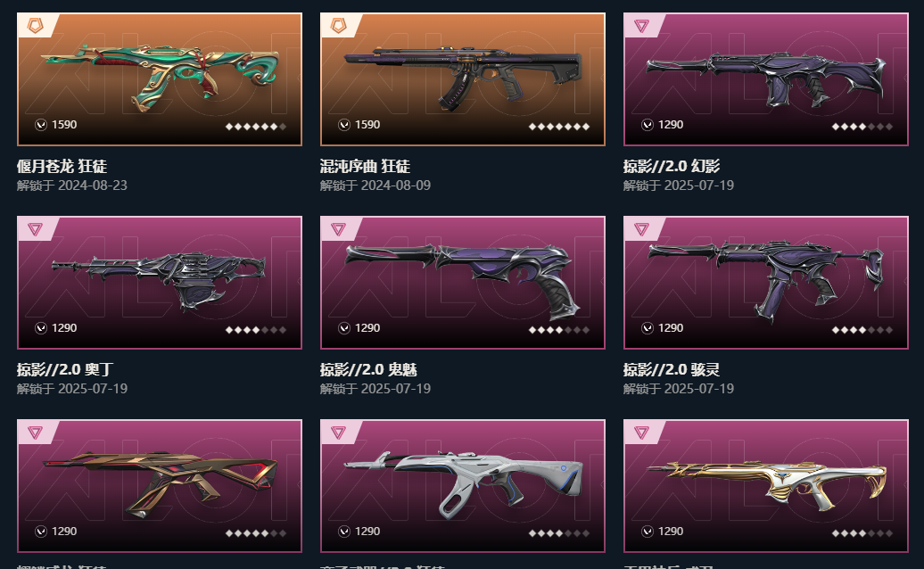Click the 掠影//2.0 骇灵 title text
The height and width of the screenshot is (569, 924).
click(x=672, y=369)
